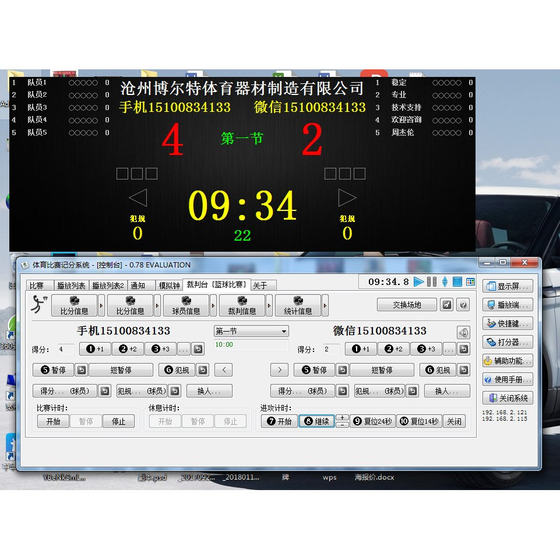Add +3 points for the 手机 team
The height and width of the screenshot is (560, 560).
pos(160,349)
